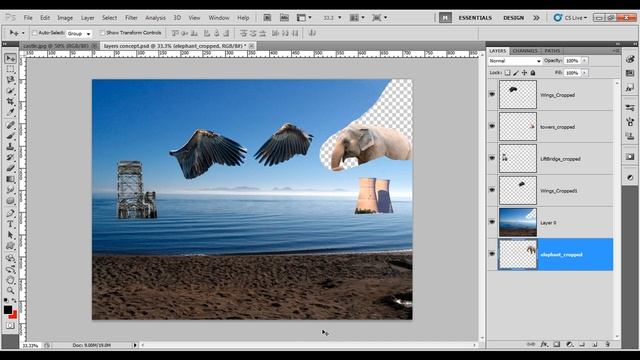
Task: Lock transparent pixels for the layer
Action: 507,73
